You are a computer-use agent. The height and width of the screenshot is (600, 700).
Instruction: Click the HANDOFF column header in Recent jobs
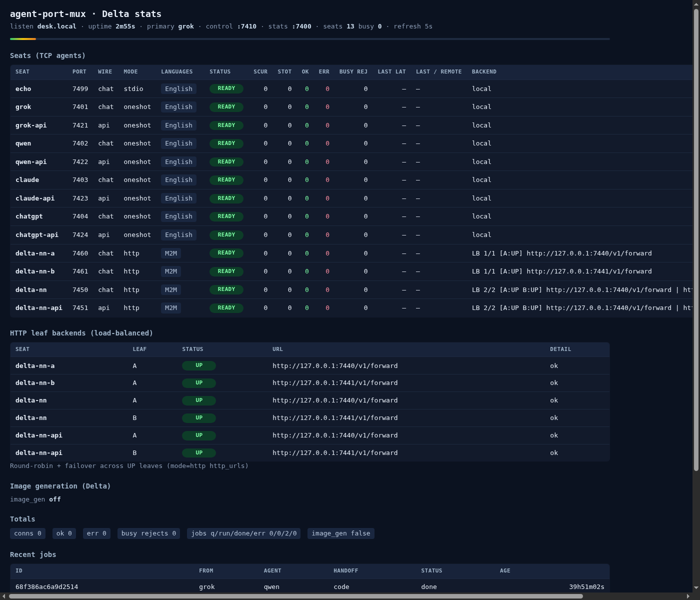(346, 570)
